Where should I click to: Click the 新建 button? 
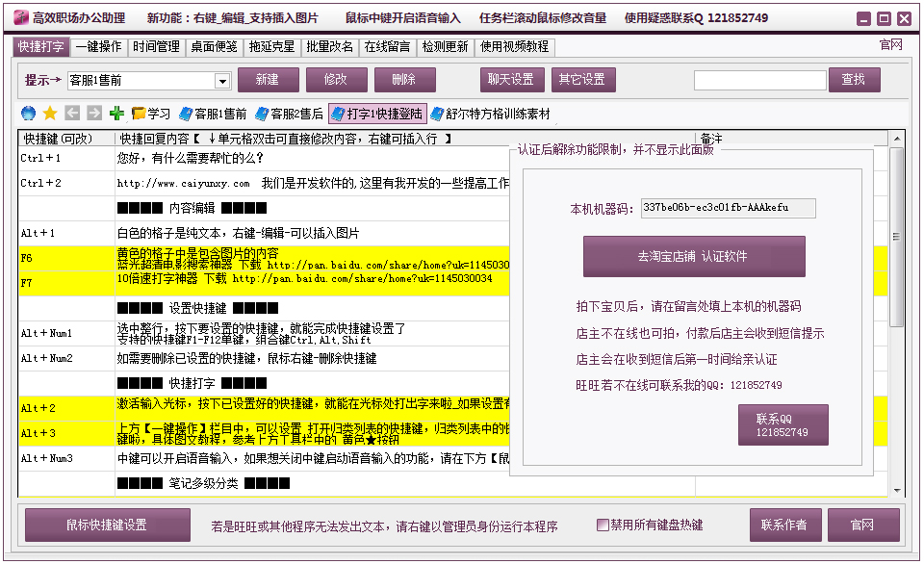pos(269,80)
